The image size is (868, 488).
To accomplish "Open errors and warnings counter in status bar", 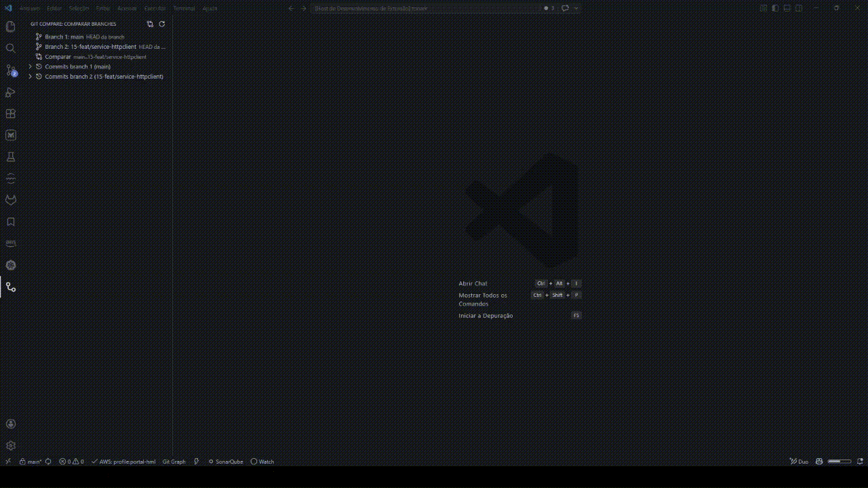I will click(71, 462).
